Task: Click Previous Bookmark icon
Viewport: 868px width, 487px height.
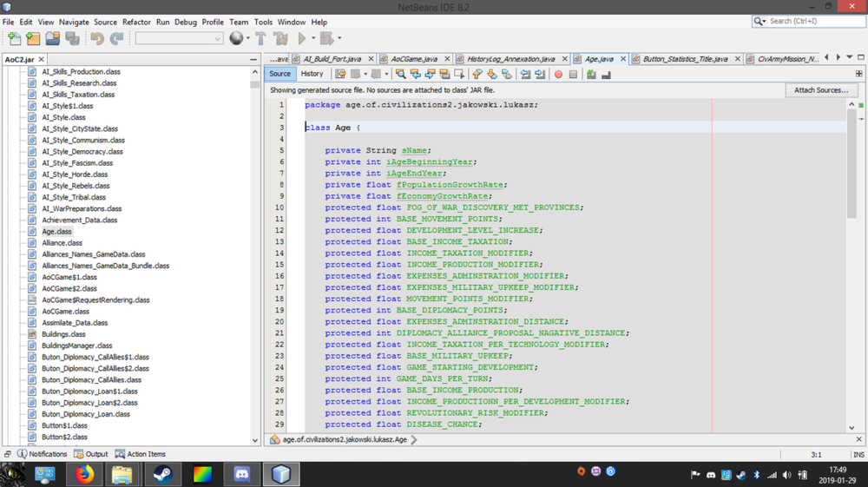Action: (477, 74)
